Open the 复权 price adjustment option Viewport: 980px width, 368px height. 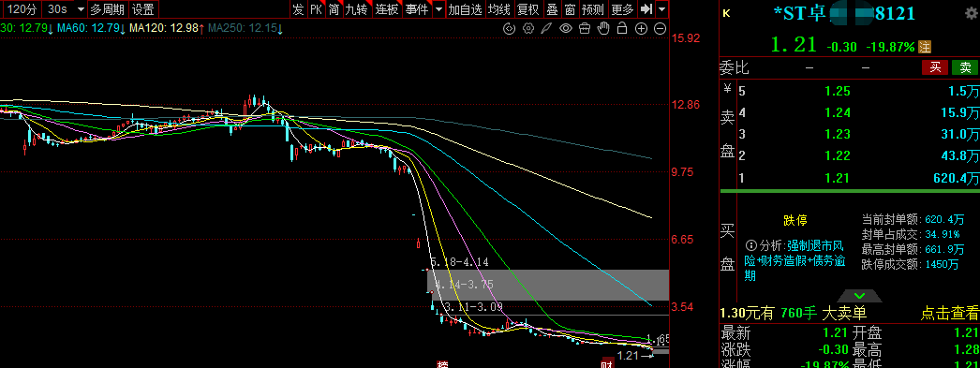pyautogui.click(x=528, y=8)
